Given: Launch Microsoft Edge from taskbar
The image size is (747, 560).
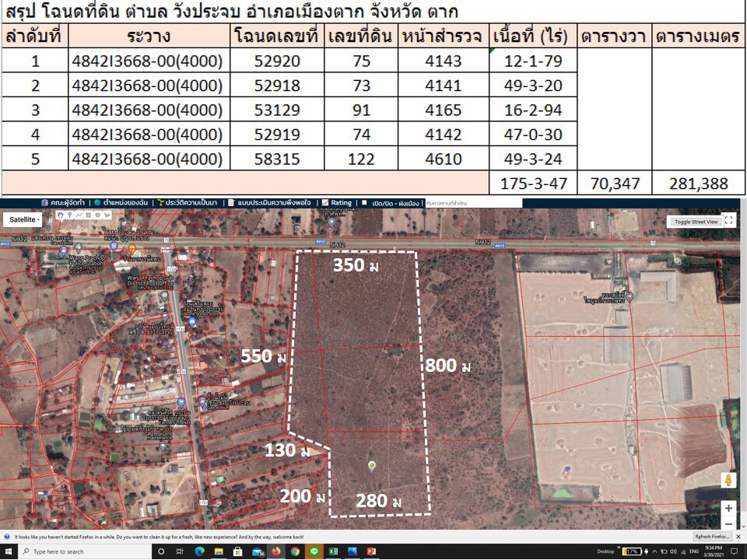Looking at the screenshot, I should coord(199,551).
